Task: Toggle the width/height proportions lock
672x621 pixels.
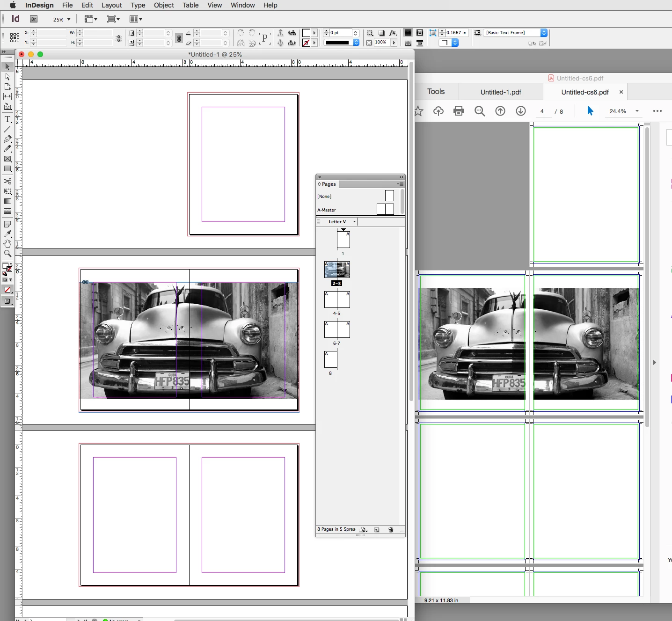Action: click(119, 38)
